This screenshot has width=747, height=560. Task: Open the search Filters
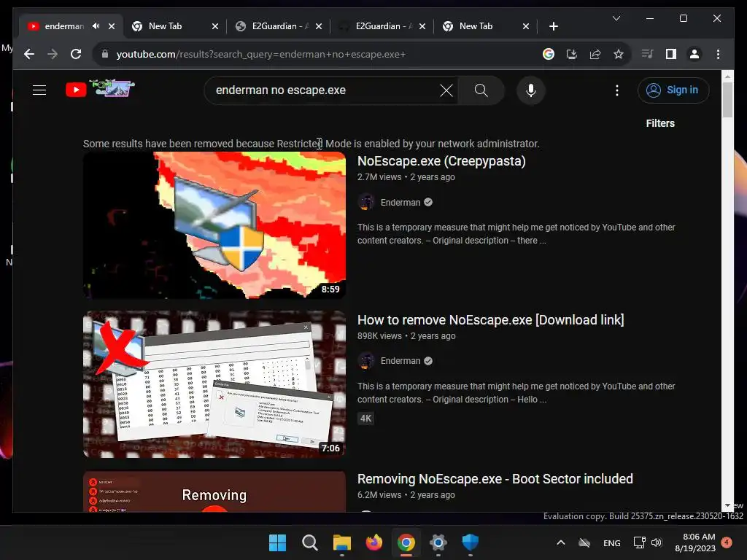(x=659, y=123)
